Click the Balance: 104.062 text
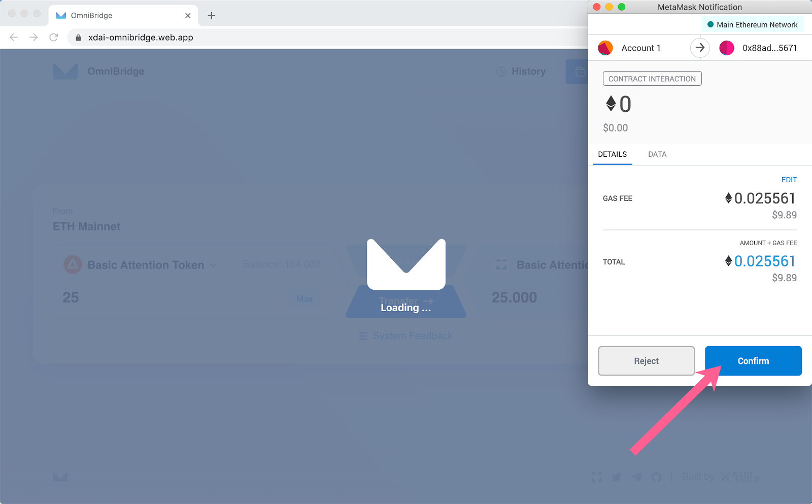Viewport: 812px width, 504px height. click(x=282, y=264)
